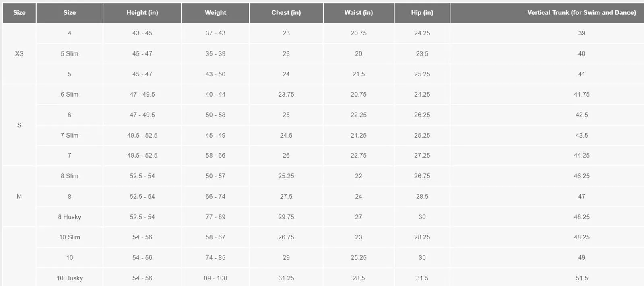
Task: Click the 44.25 vertical trunk value
Action: tap(582, 155)
